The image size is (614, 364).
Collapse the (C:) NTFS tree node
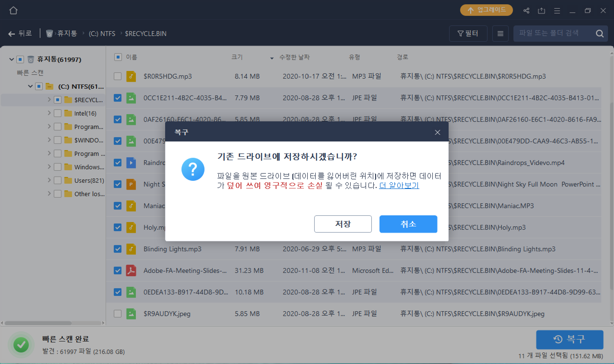coord(30,86)
